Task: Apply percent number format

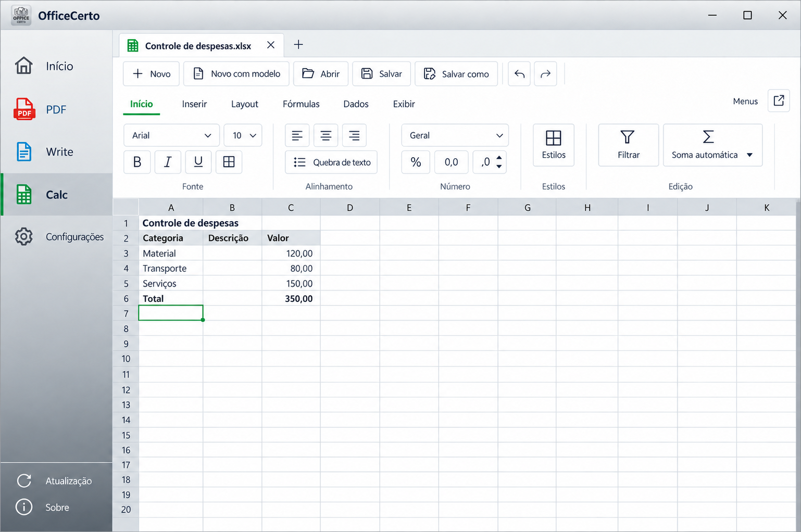Action: tap(416, 162)
